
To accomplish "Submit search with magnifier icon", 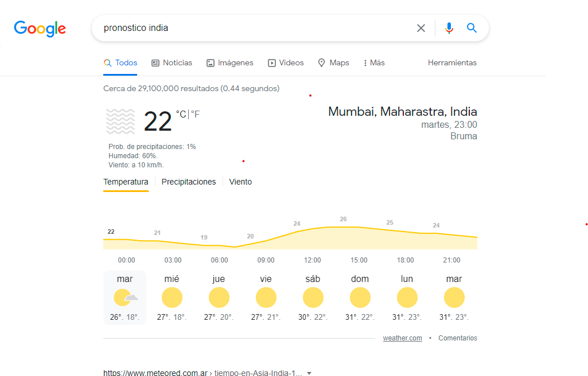I will tap(472, 28).
